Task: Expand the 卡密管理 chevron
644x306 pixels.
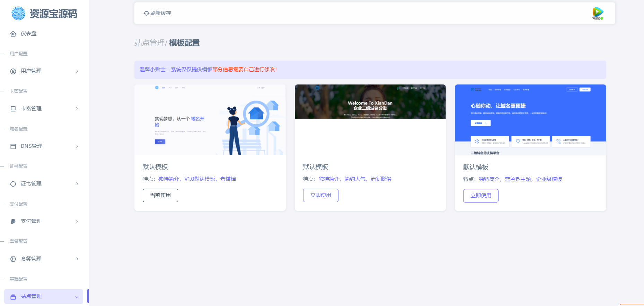Action: (77, 109)
